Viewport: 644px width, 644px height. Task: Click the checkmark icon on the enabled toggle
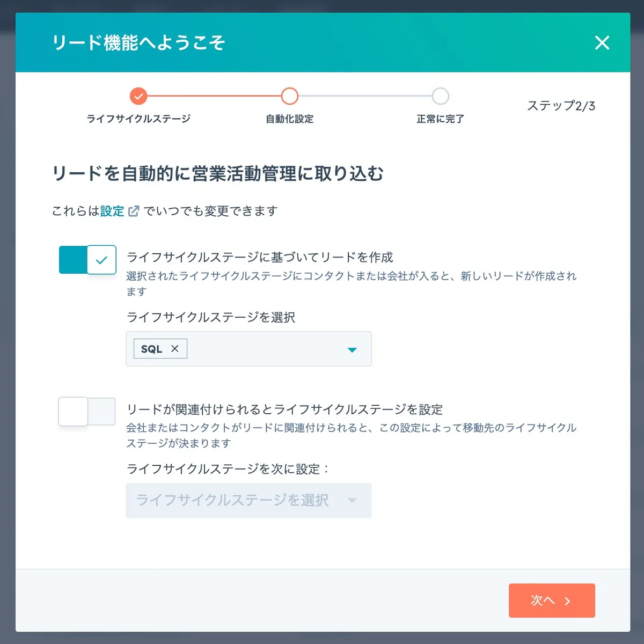tap(100, 260)
